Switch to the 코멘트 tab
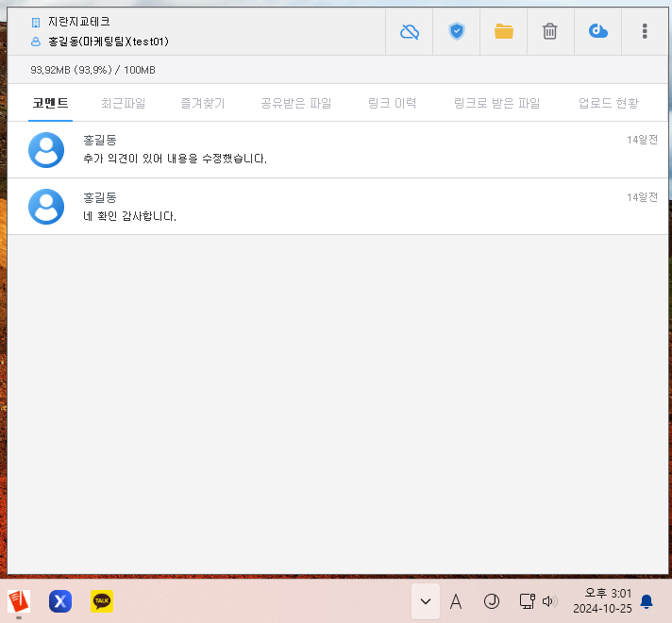Image resolution: width=672 pixels, height=623 pixels. (x=50, y=103)
